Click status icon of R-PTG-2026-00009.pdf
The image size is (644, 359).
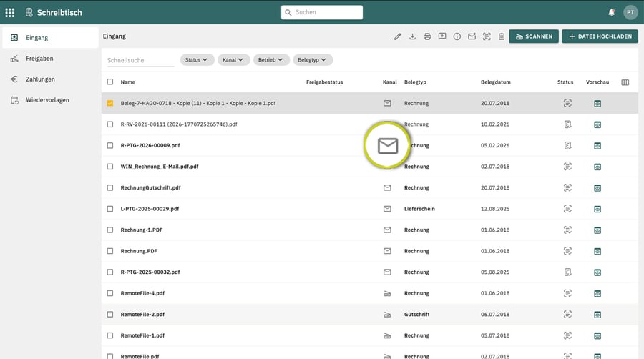tap(567, 145)
